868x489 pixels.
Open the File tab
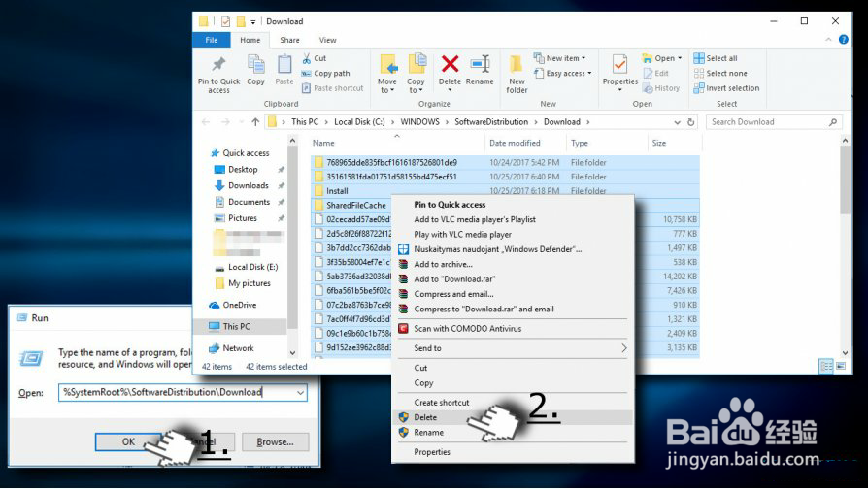[x=212, y=40]
